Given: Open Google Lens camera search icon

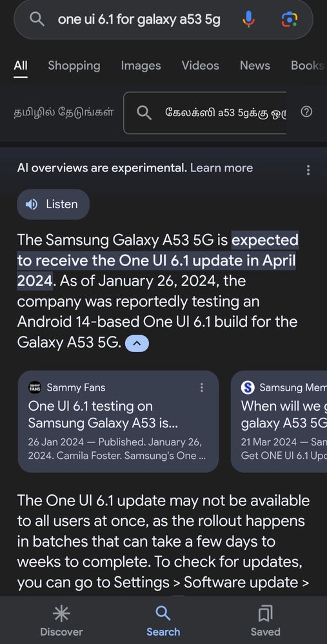Looking at the screenshot, I should tap(289, 19).
